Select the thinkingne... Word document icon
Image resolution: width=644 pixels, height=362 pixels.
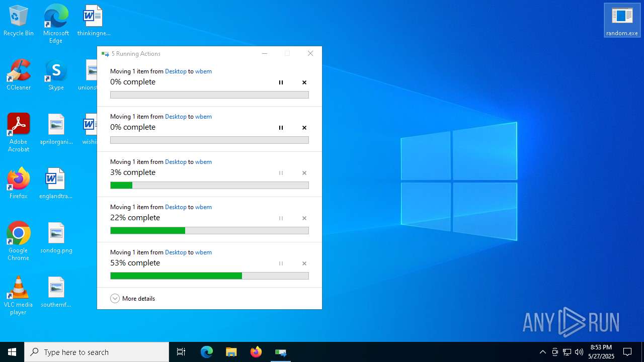point(94,21)
